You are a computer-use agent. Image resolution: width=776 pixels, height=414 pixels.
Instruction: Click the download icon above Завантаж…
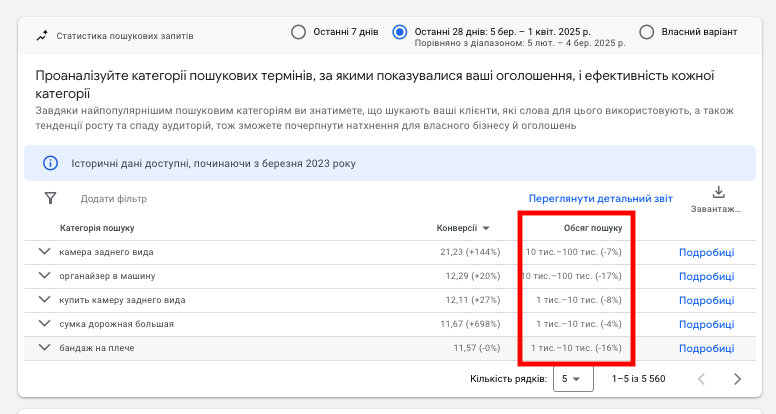tap(718, 192)
